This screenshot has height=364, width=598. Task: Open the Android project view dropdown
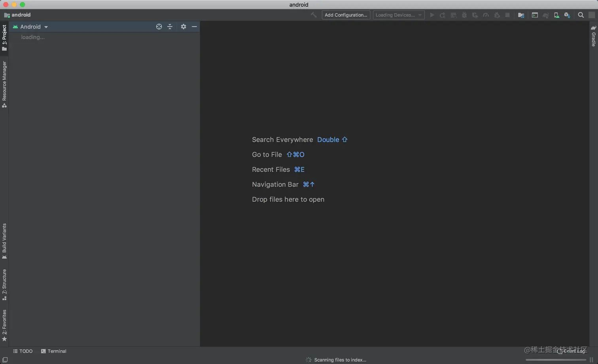pyautogui.click(x=30, y=26)
